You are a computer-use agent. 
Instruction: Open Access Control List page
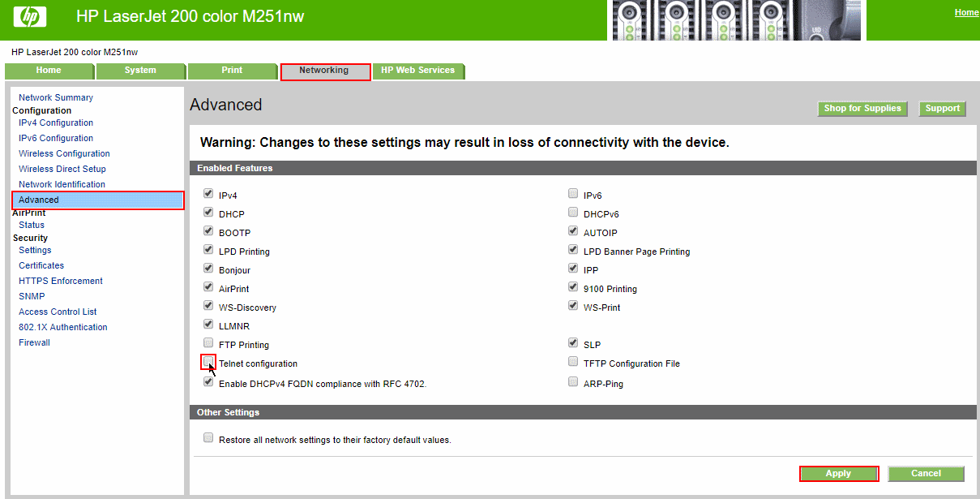click(58, 312)
